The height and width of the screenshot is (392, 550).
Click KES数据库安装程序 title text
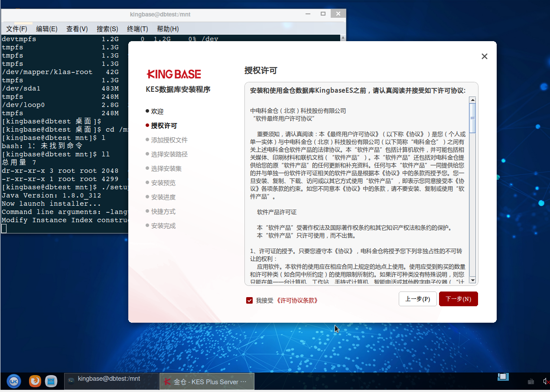(178, 90)
